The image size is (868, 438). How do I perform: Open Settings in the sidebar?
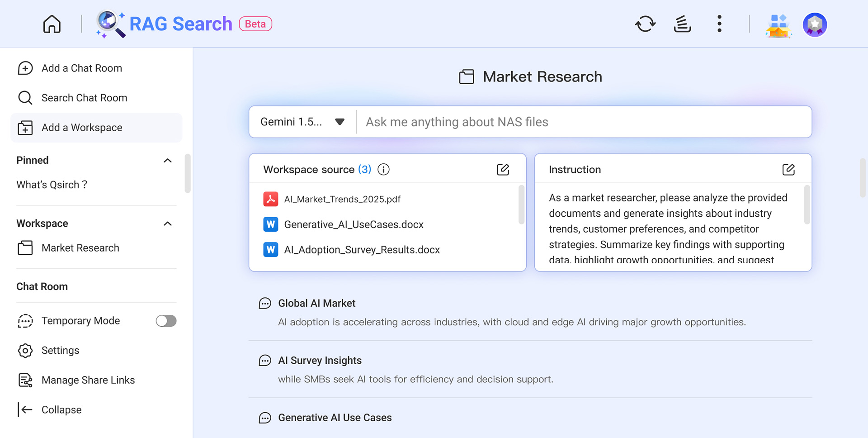click(60, 351)
